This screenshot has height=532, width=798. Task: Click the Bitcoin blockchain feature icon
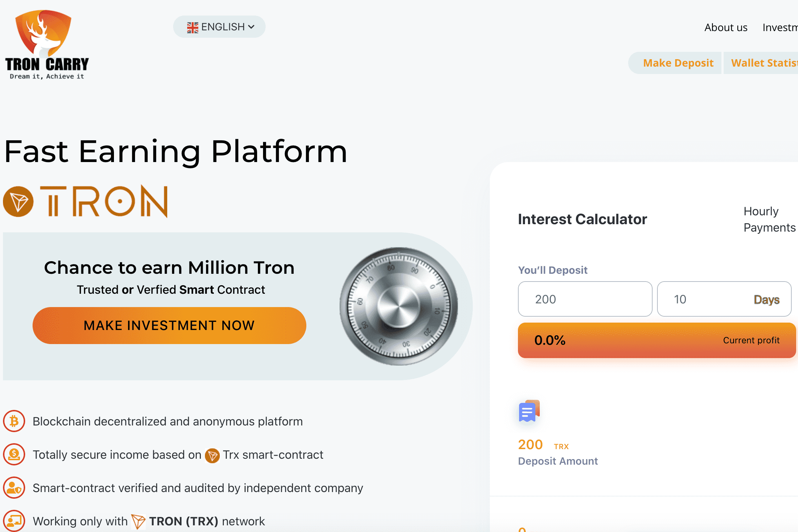point(14,421)
